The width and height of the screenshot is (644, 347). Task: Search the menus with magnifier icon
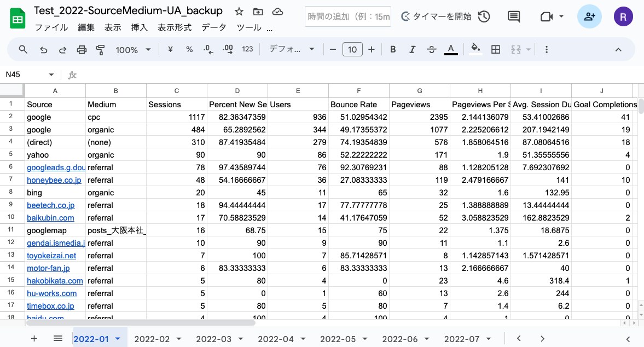click(x=23, y=49)
